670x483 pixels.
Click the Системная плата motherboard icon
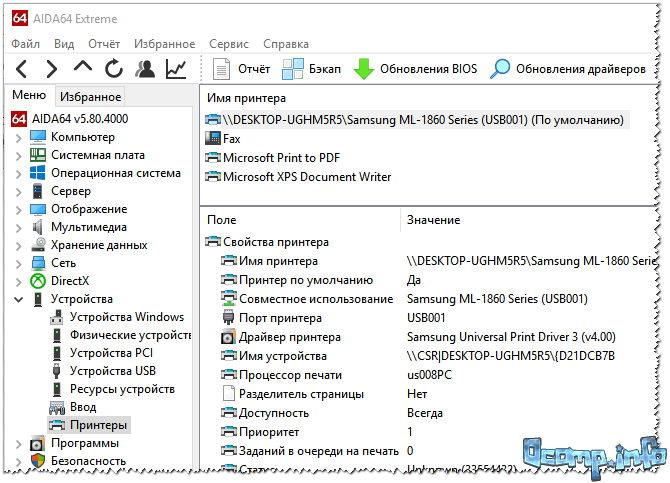(38, 155)
